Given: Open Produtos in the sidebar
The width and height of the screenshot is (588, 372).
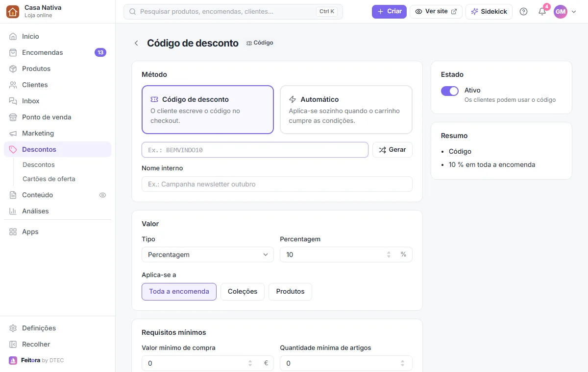Looking at the screenshot, I should pos(58,69).
